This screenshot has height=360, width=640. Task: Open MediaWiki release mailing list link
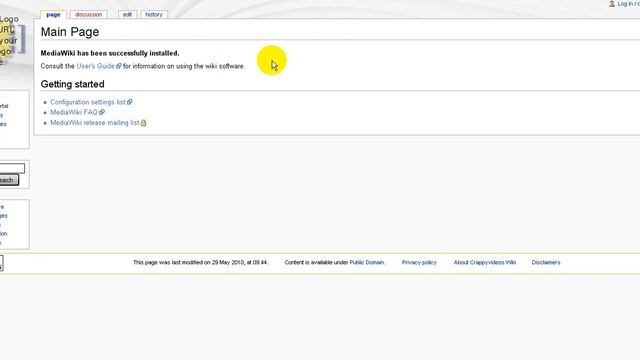pyautogui.click(x=95, y=122)
